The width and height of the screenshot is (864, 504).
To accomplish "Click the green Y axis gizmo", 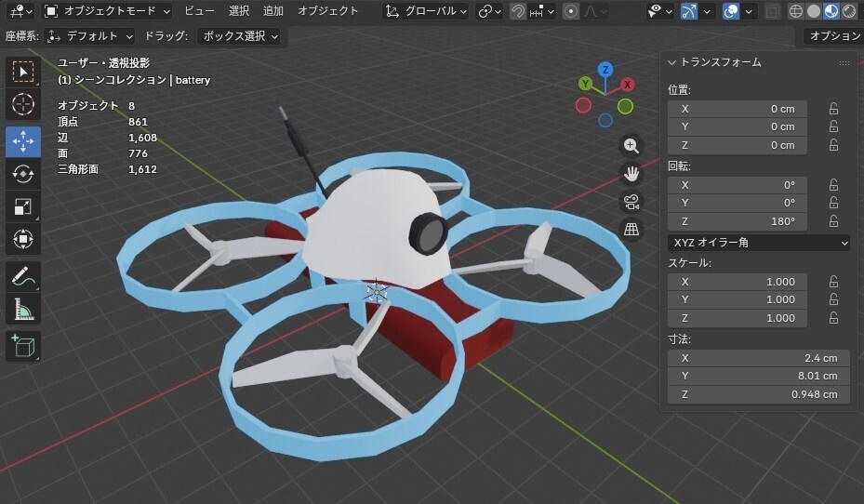I will tap(585, 84).
